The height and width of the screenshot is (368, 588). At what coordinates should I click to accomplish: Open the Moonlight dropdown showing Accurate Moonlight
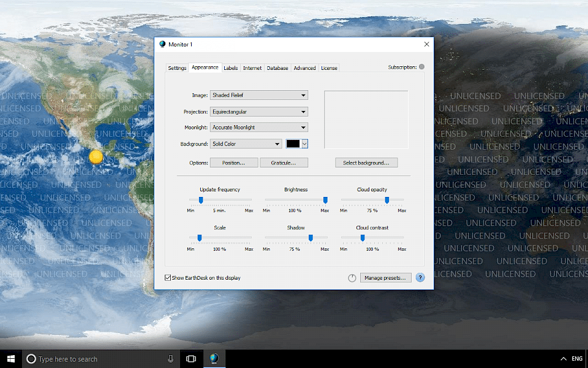click(258, 128)
